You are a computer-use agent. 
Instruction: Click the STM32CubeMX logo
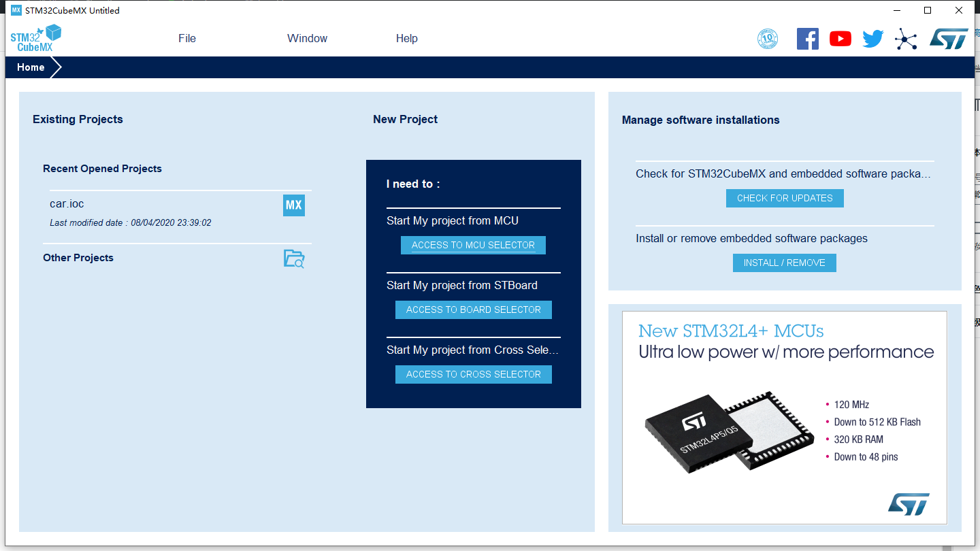click(34, 38)
